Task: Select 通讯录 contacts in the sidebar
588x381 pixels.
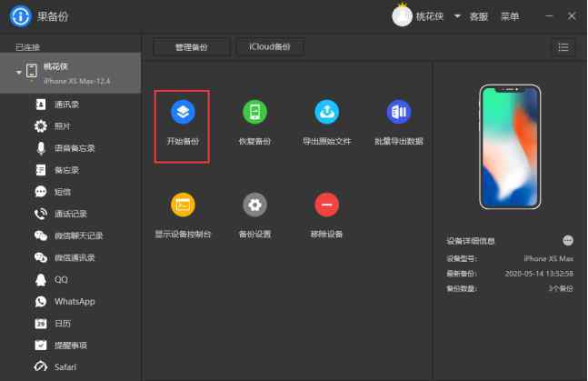Action: pos(71,105)
